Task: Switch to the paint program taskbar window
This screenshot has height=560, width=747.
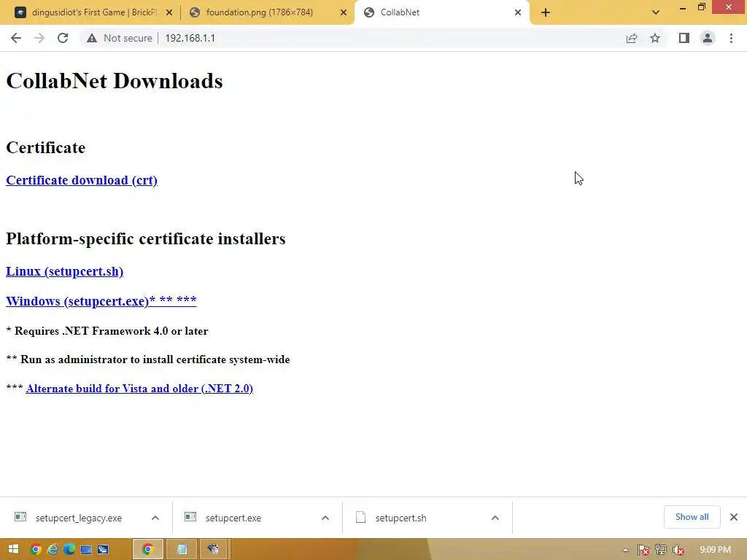Action: [214, 550]
